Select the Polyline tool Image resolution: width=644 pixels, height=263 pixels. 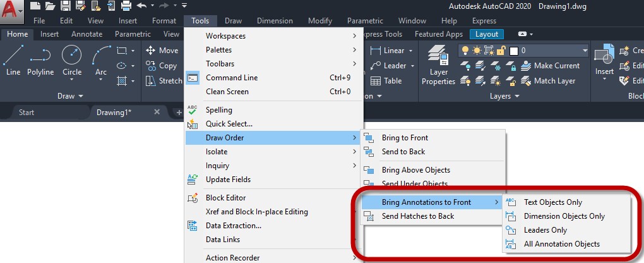click(x=40, y=60)
